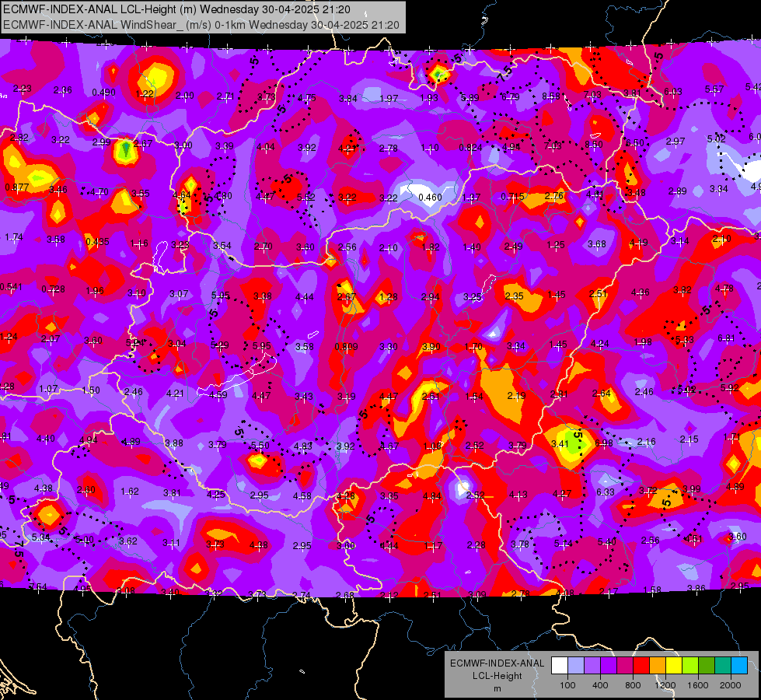Screen dimensions: 761x700
Task: Click the legend scale value '1600'
Action: tap(697, 685)
